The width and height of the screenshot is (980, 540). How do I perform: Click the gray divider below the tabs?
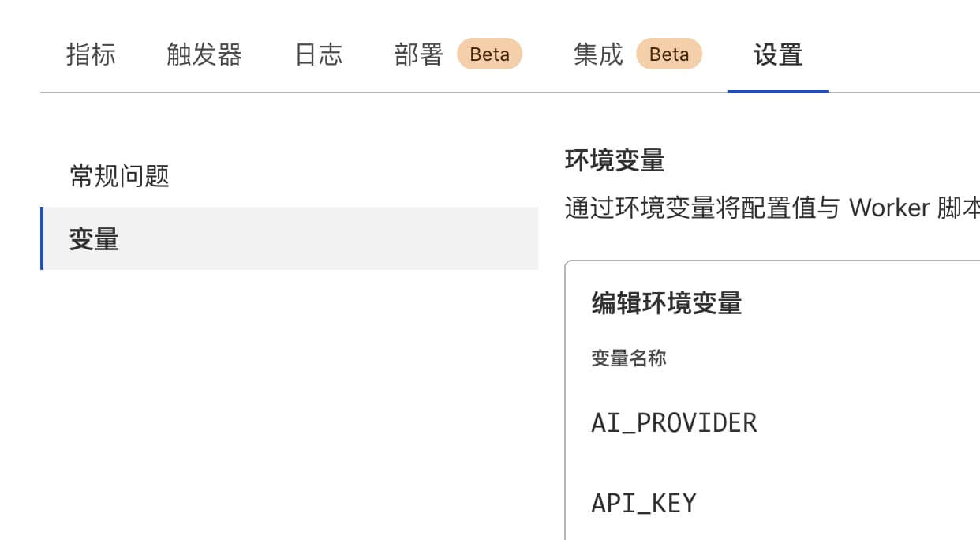click(379, 92)
